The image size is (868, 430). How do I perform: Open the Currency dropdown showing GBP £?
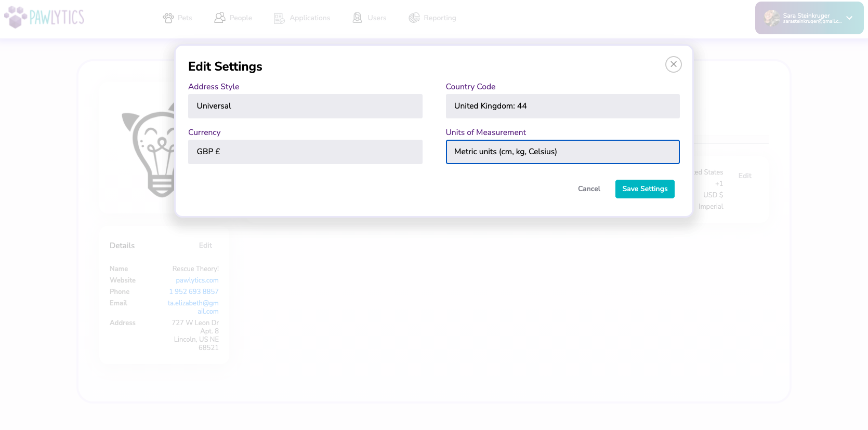click(305, 152)
